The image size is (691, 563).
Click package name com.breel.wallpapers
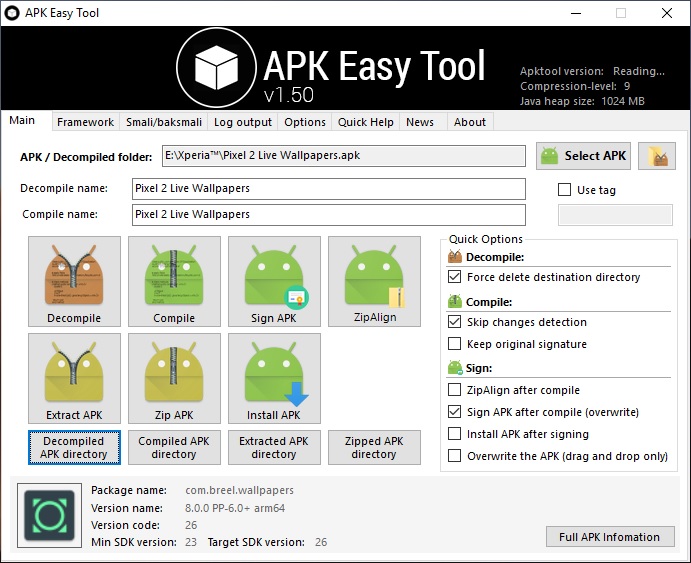pos(239,490)
